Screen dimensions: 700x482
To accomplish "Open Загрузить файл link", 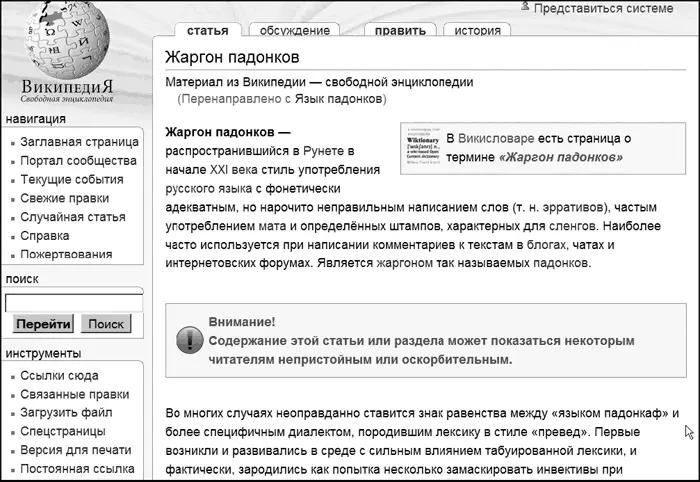I will pos(67,413).
